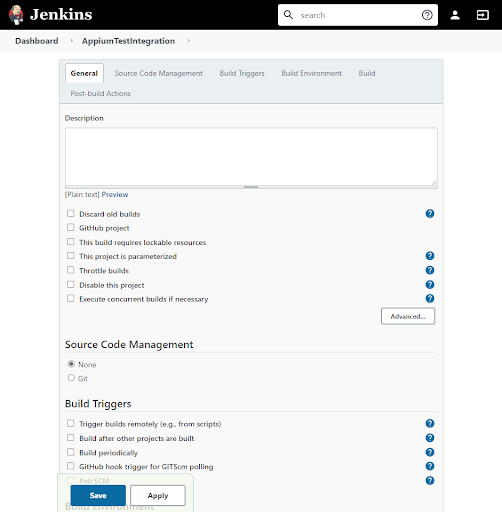Image resolution: width=502 pixels, height=512 pixels.
Task: Check Disable this project
Action: 70,284
